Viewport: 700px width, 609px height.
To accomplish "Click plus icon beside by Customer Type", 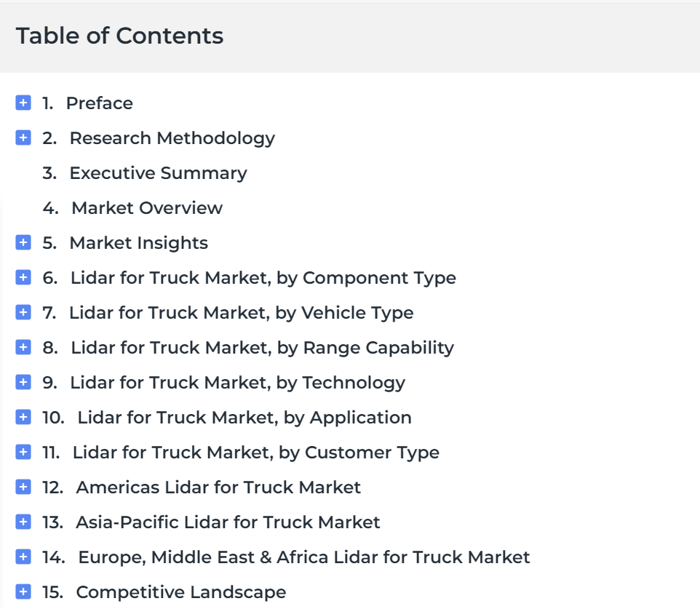I will coord(23,452).
